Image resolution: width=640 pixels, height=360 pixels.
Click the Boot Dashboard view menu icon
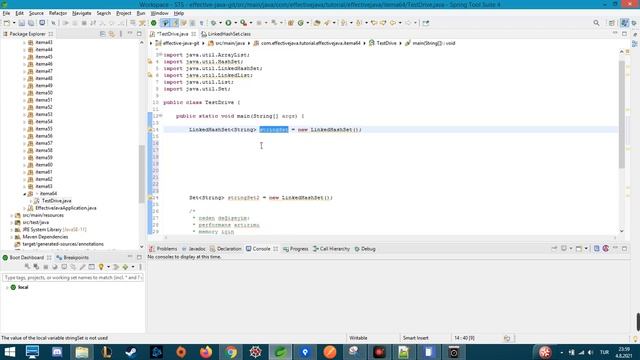pyautogui.click(x=140, y=267)
